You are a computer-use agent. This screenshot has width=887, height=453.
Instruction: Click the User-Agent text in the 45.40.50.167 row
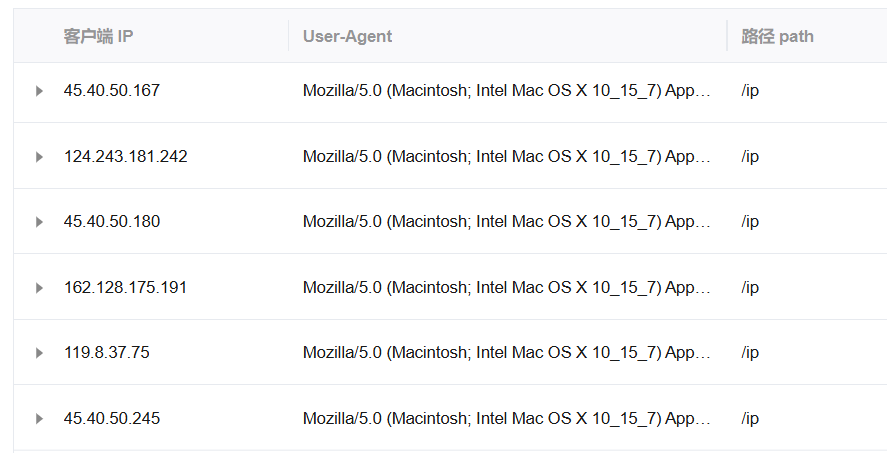pyautogui.click(x=506, y=90)
